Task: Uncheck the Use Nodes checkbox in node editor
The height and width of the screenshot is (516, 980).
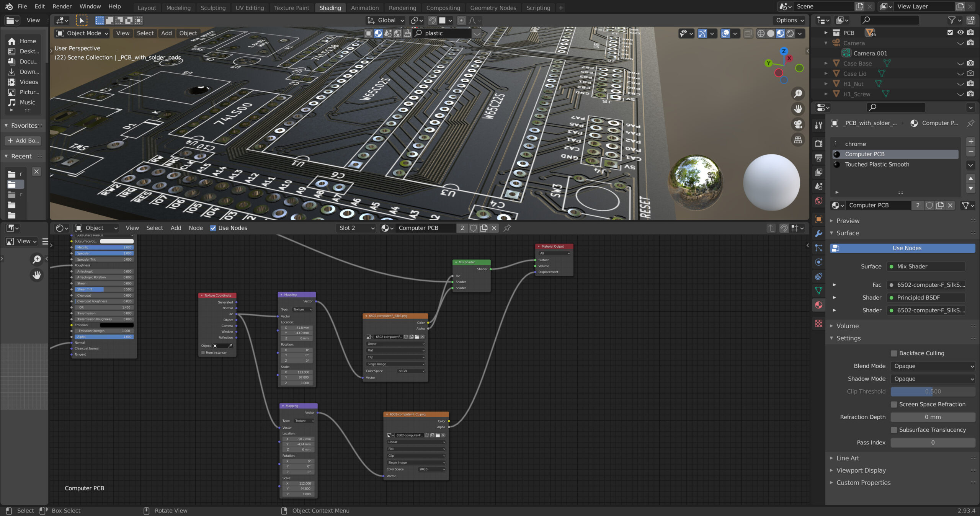Action: (213, 228)
